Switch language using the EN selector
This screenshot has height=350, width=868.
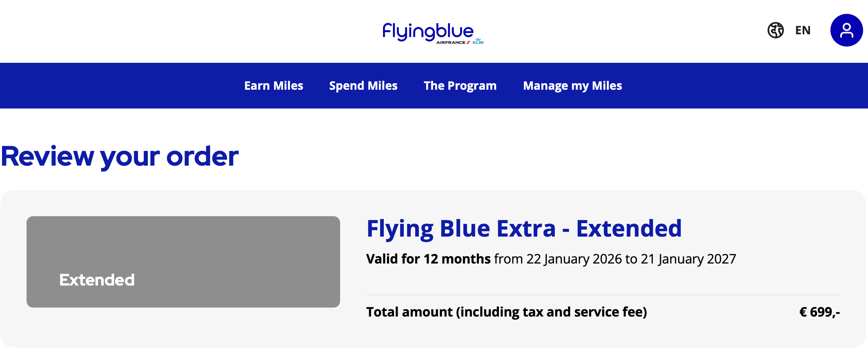pos(803,30)
